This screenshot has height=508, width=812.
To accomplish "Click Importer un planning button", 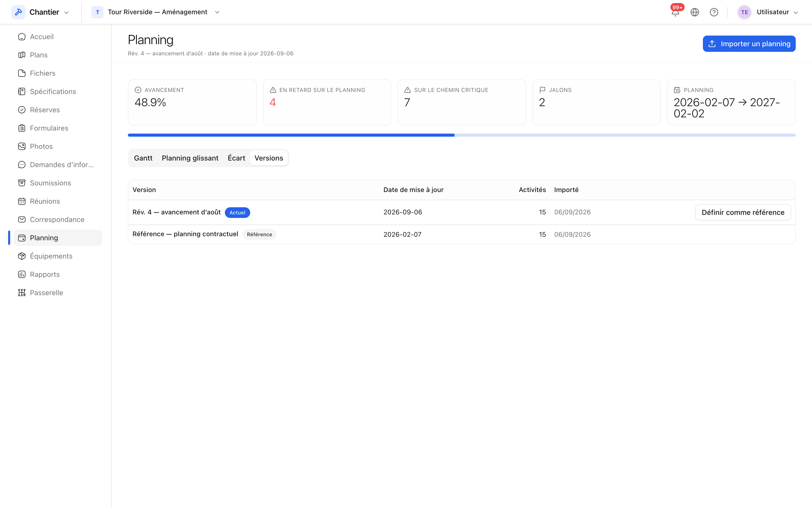I will pyautogui.click(x=749, y=44).
